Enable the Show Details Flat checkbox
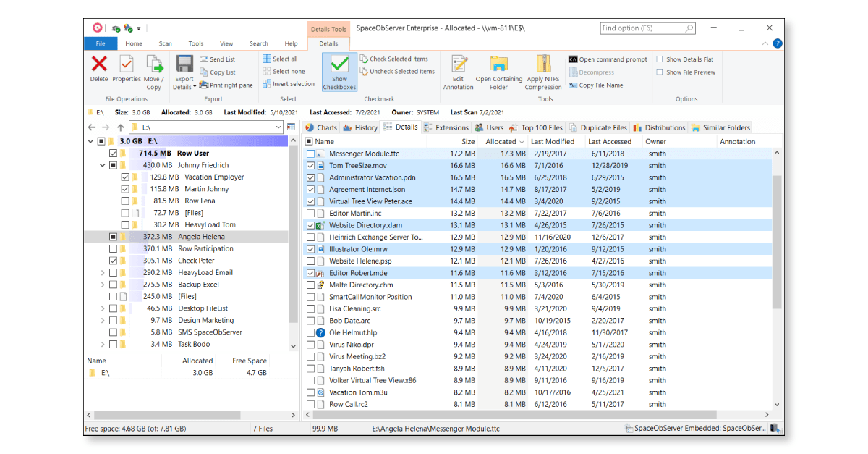 pos(660,59)
